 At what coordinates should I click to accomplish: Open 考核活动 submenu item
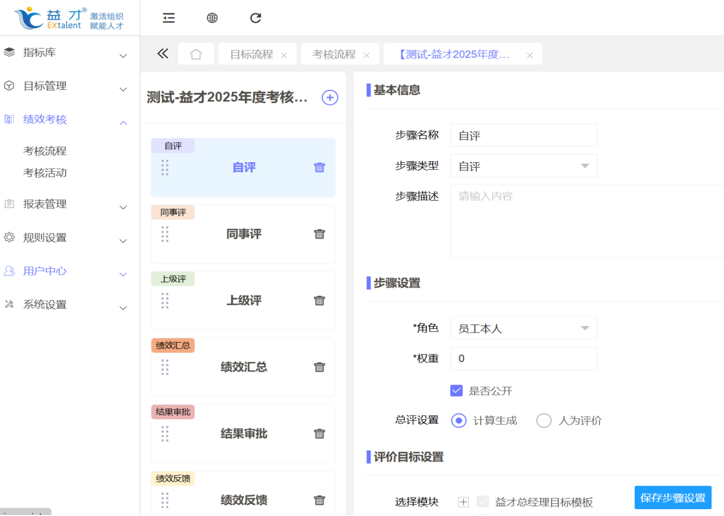click(x=45, y=173)
